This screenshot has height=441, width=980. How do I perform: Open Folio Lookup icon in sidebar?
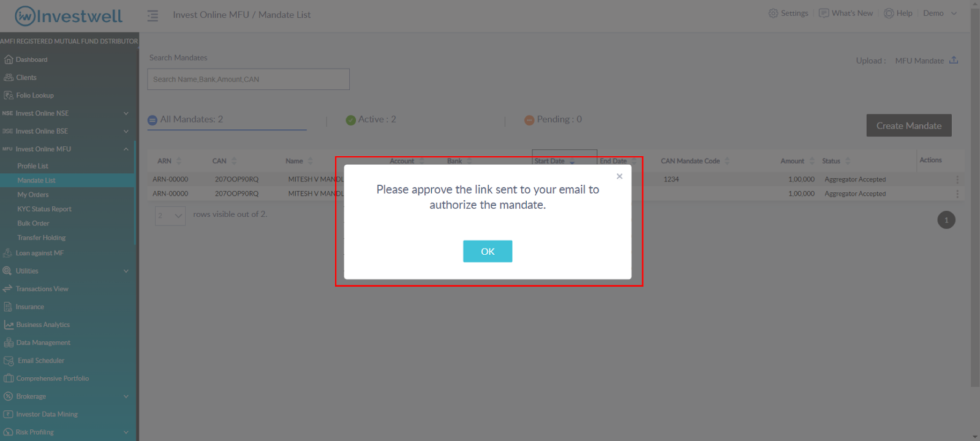pyautogui.click(x=9, y=95)
